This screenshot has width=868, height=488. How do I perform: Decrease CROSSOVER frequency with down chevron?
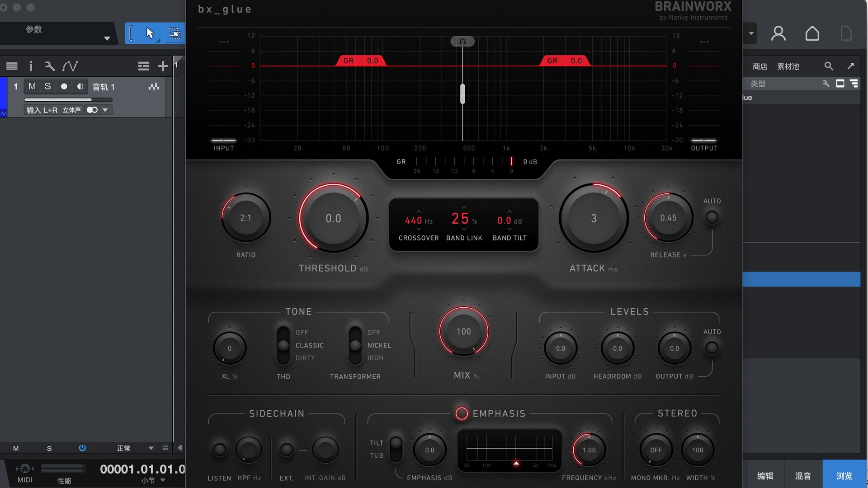click(x=419, y=230)
